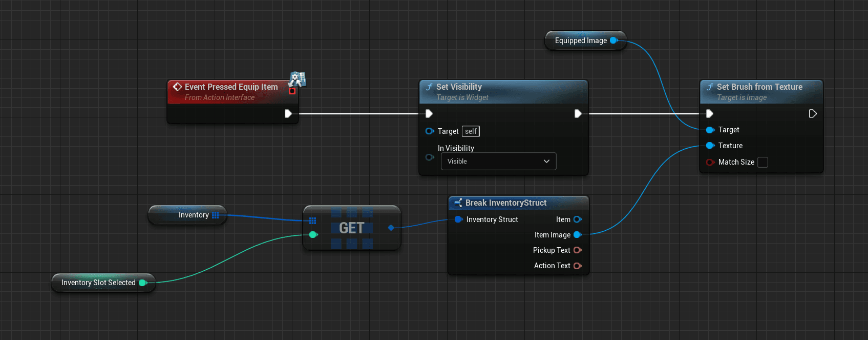Click the Action Text output pin
Viewport: 868px width, 340px height.
pyautogui.click(x=578, y=266)
